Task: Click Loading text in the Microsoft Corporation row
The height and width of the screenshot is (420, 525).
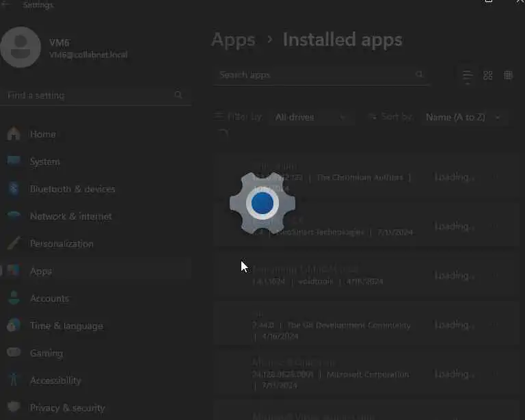Action: pyautogui.click(x=455, y=374)
